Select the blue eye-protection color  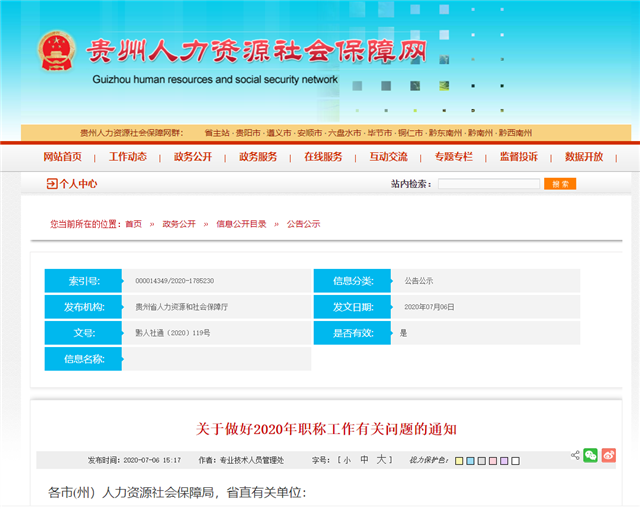click(x=470, y=461)
